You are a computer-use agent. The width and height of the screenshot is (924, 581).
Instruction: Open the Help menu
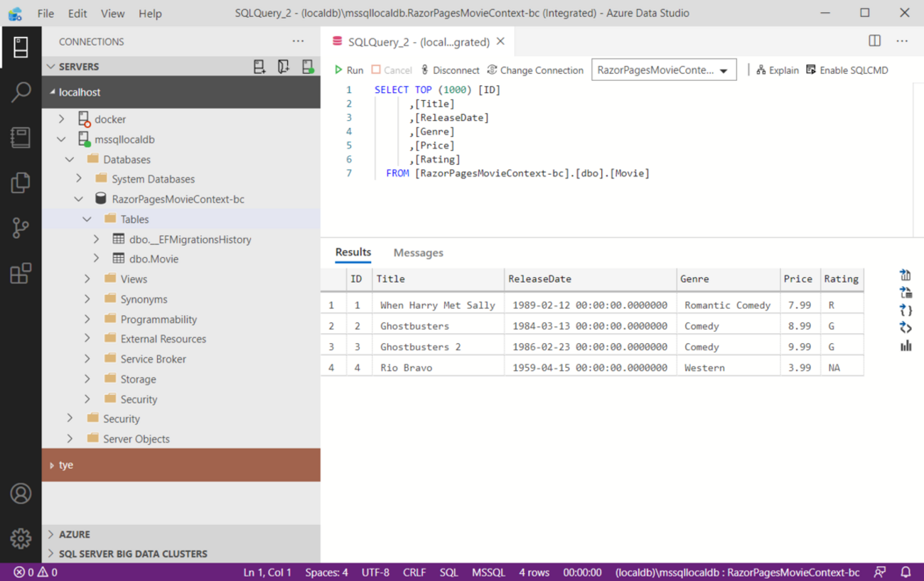tap(150, 13)
